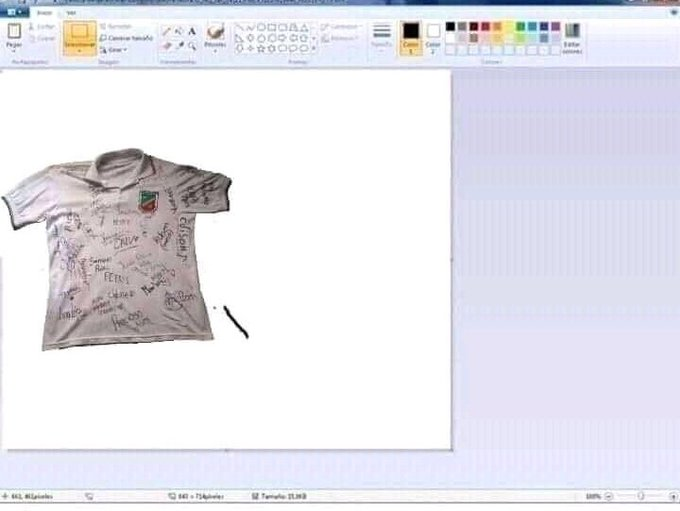Pick the yellow color swatch
Screen dimensions: 680x511
[509, 27]
